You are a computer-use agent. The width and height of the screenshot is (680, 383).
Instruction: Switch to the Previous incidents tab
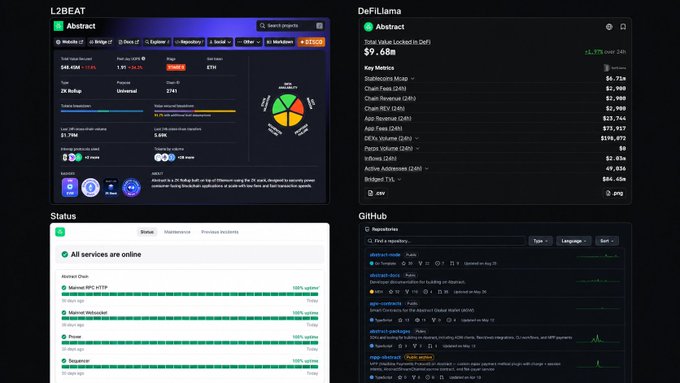(x=220, y=232)
